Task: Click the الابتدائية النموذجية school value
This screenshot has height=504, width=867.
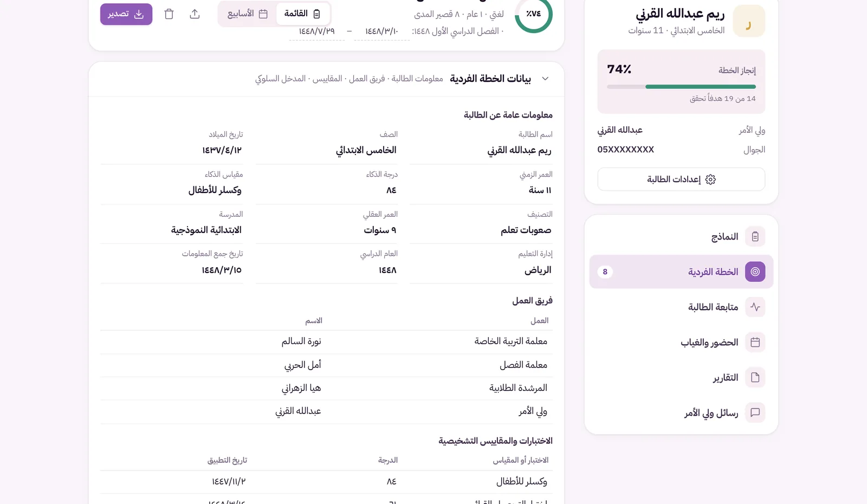Action: point(206,230)
